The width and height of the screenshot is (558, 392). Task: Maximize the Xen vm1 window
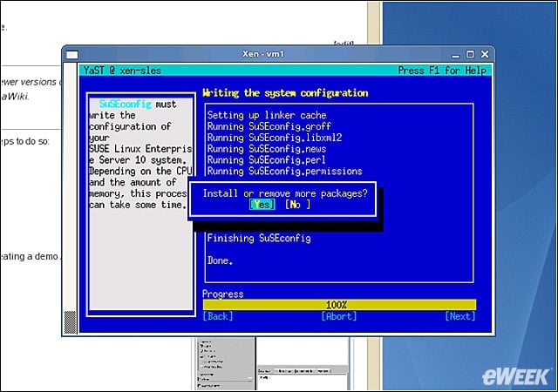coord(470,54)
